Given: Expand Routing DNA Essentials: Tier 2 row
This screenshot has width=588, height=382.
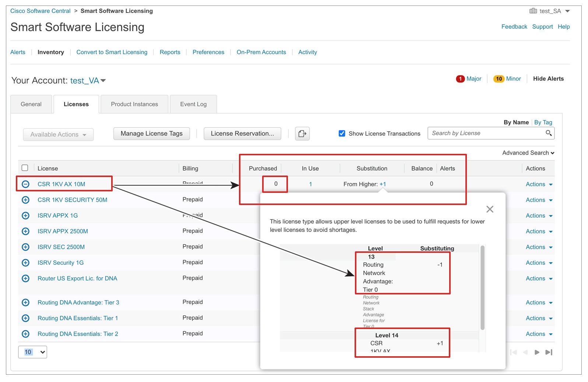Looking at the screenshot, I should 25,334.
